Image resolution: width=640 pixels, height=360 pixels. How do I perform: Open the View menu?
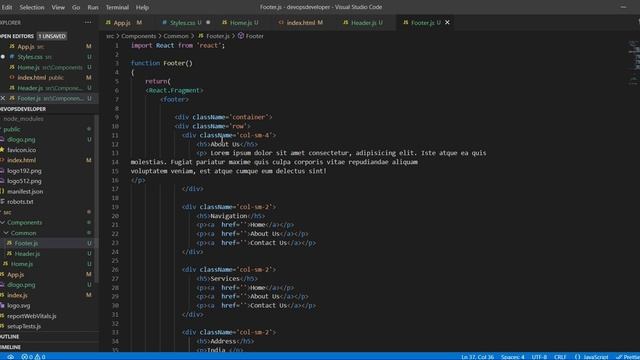coord(58,7)
